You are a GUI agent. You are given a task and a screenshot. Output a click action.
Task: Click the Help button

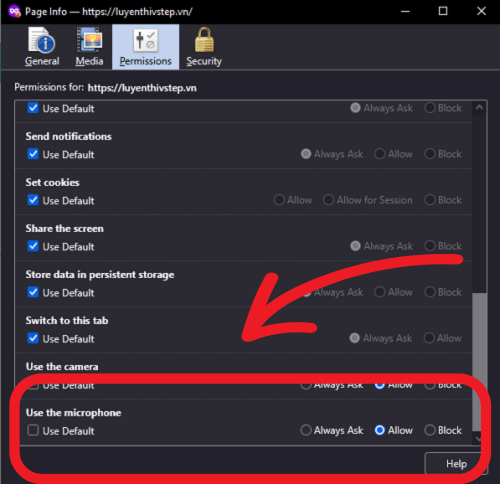point(456,464)
